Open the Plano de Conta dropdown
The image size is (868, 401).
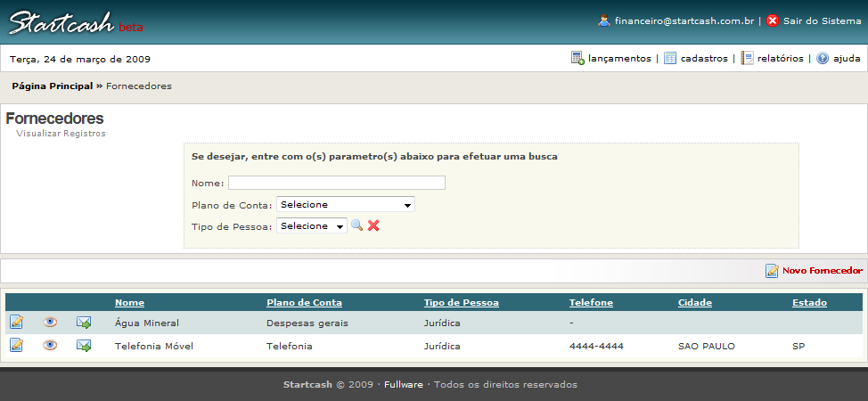pos(346,204)
